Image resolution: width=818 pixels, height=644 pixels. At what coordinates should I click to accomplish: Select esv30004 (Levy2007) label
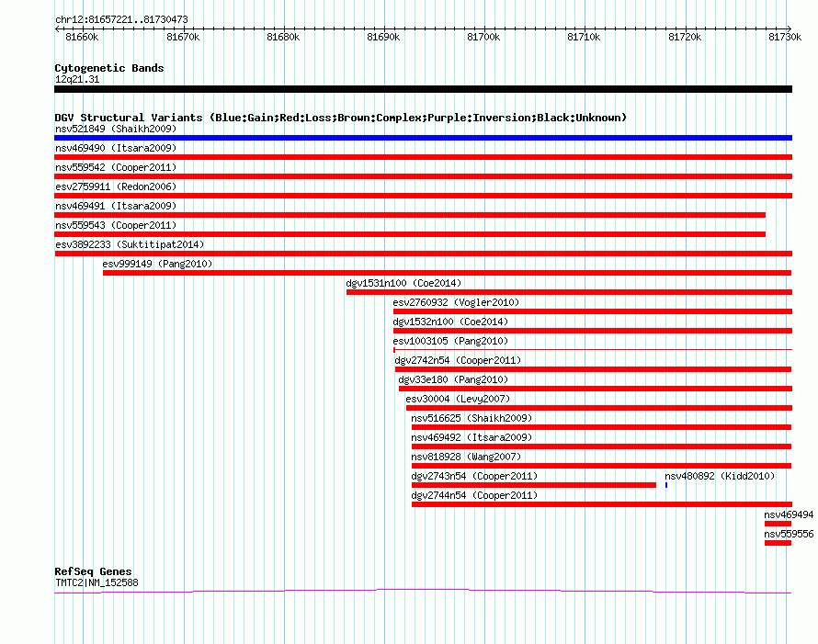pos(458,399)
